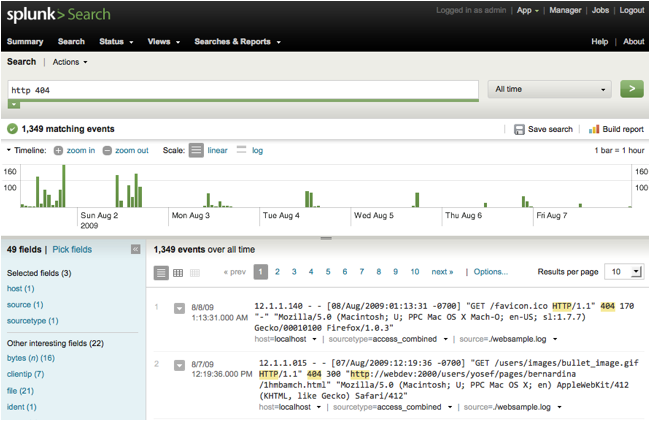Collapse the fields sidebar with the arrow icon
Screen dimensions: 650x421
point(136,249)
